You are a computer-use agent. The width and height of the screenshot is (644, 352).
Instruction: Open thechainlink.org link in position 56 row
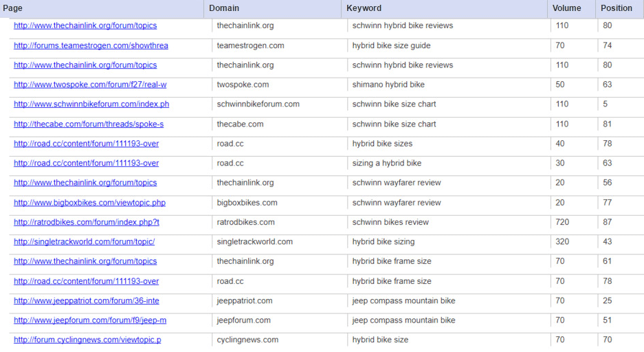[x=85, y=183]
